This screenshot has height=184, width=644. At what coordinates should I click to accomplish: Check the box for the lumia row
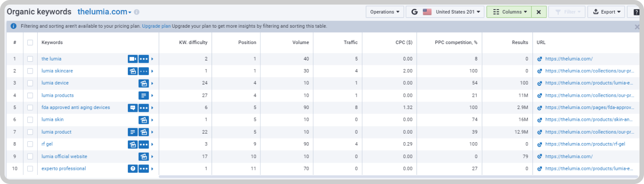30,59
